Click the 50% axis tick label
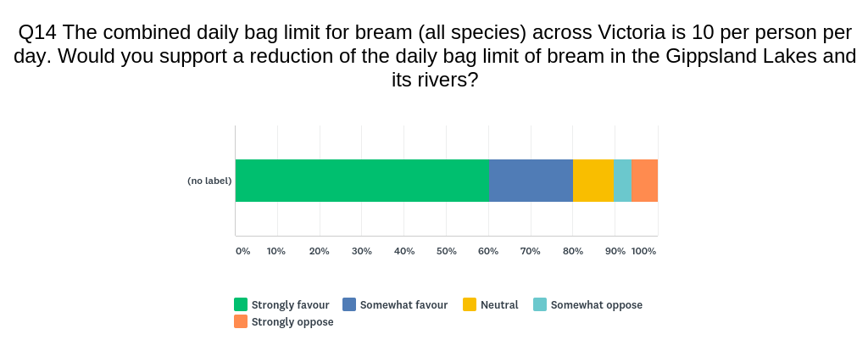This screenshot has width=868, height=340. (446, 251)
